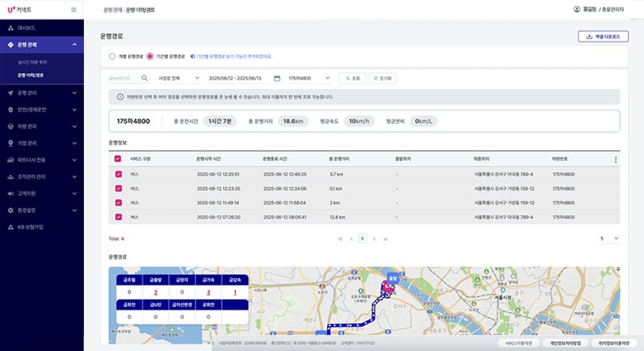
Task: Uncheck the row starting 2025-06-12 07:26:20
Action: [x=119, y=216]
